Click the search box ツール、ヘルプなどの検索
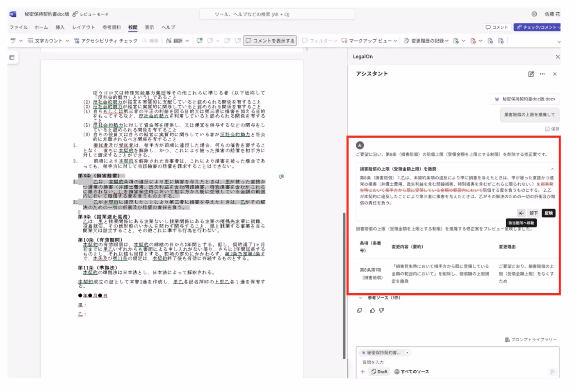Screen dimensions: 574x392 277,14
